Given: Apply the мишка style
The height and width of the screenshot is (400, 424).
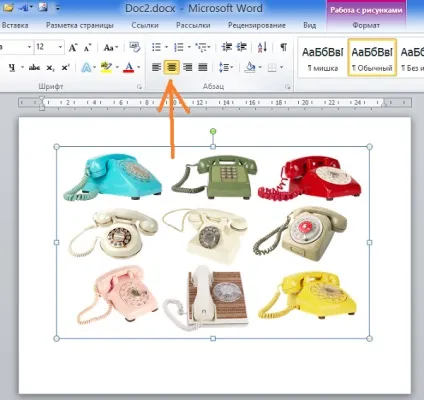Looking at the screenshot, I should (322, 57).
